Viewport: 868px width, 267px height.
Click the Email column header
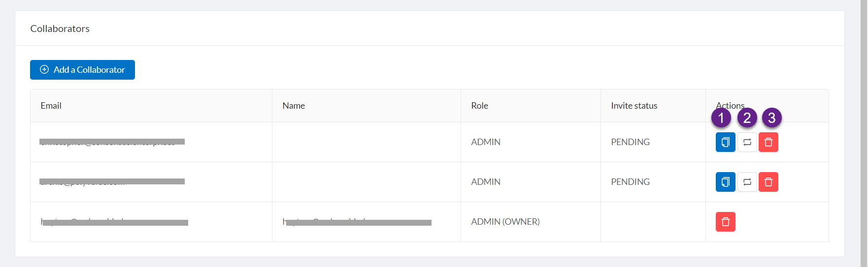(51, 106)
